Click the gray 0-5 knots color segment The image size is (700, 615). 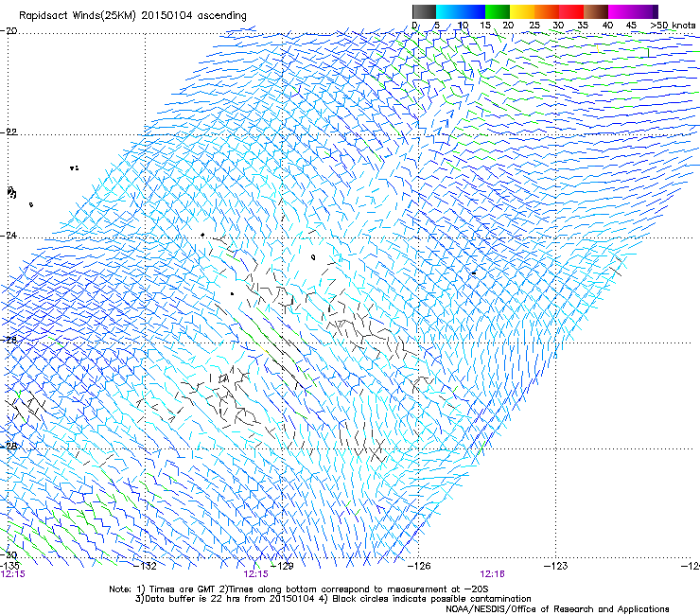coord(424,11)
